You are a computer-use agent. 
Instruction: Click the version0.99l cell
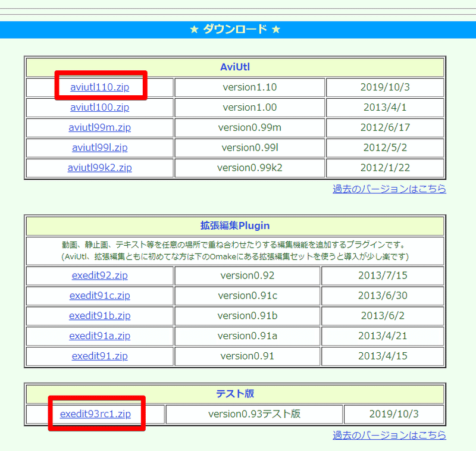[249, 148]
